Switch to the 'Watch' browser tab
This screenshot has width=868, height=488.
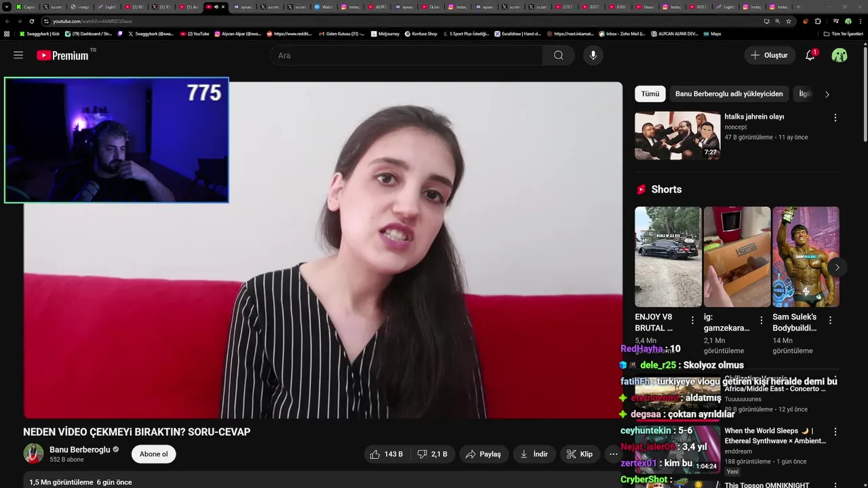(323, 7)
